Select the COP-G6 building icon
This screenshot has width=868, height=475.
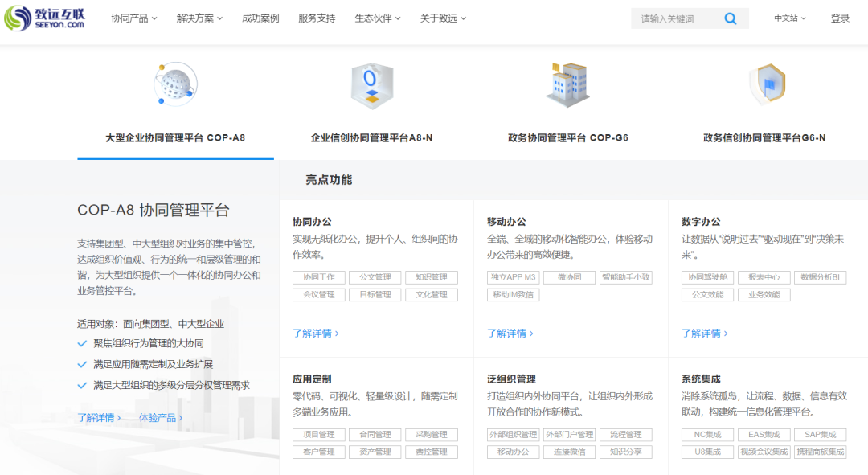[568, 84]
